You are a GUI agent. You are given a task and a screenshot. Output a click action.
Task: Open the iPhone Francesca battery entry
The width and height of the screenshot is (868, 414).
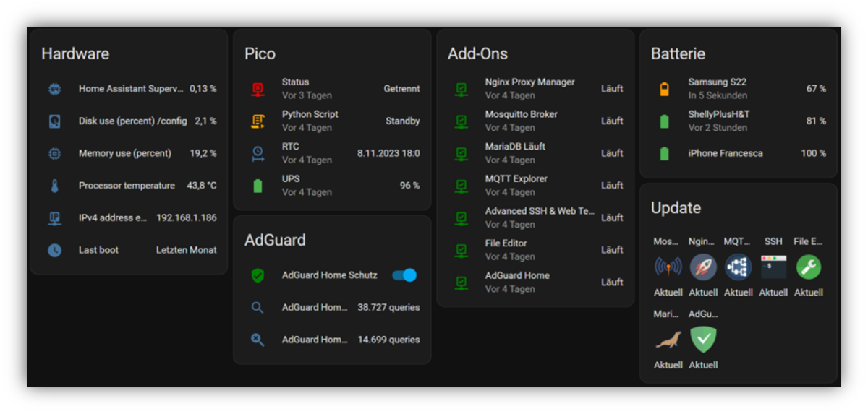725,153
